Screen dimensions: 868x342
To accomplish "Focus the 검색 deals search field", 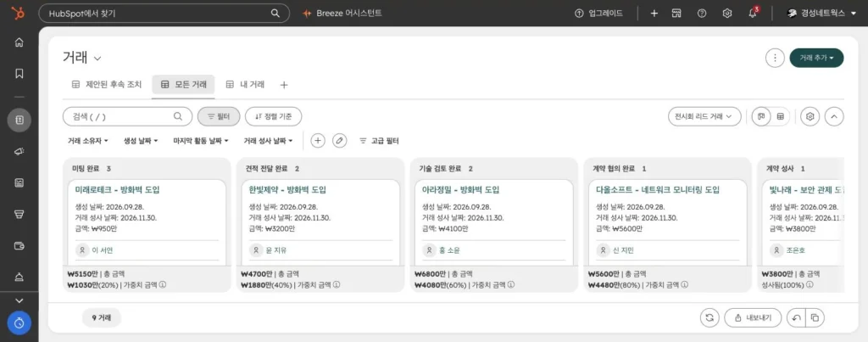I will click(127, 116).
